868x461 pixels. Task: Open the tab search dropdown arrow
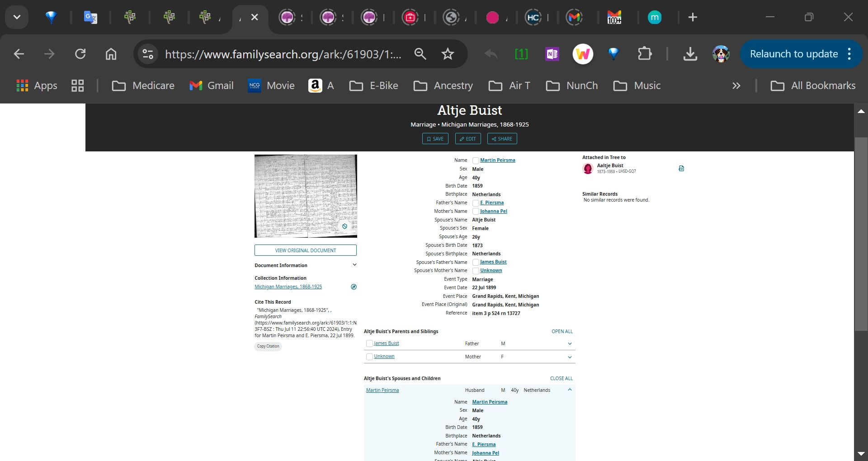tap(17, 17)
